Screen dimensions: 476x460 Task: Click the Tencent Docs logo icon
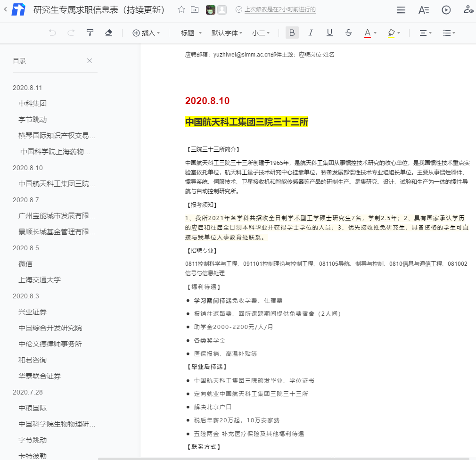18,9
